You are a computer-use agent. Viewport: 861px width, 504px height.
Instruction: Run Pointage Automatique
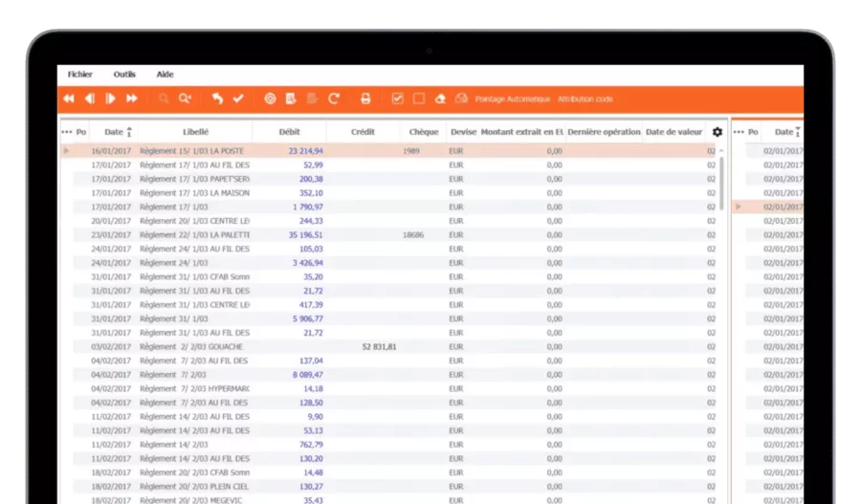513,99
